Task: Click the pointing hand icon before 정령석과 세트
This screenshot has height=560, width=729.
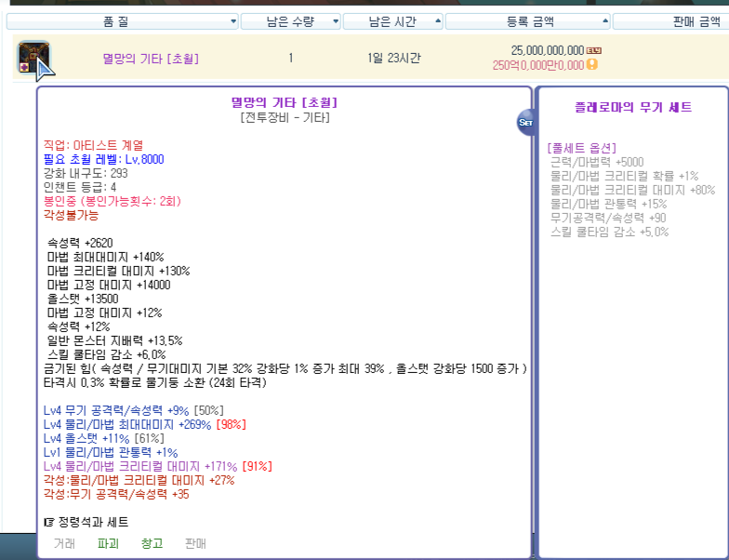Action: click(x=49, y=522)
